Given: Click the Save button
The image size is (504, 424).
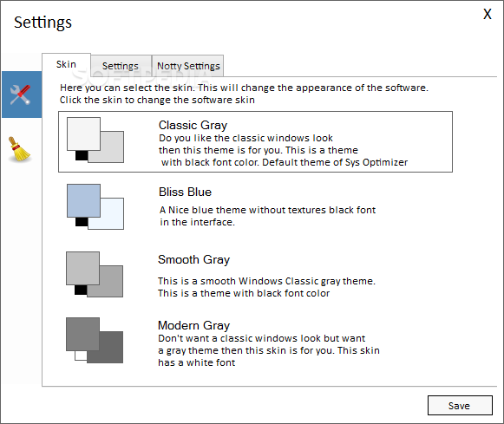Looking at the screenshot, I should [460, 406].
